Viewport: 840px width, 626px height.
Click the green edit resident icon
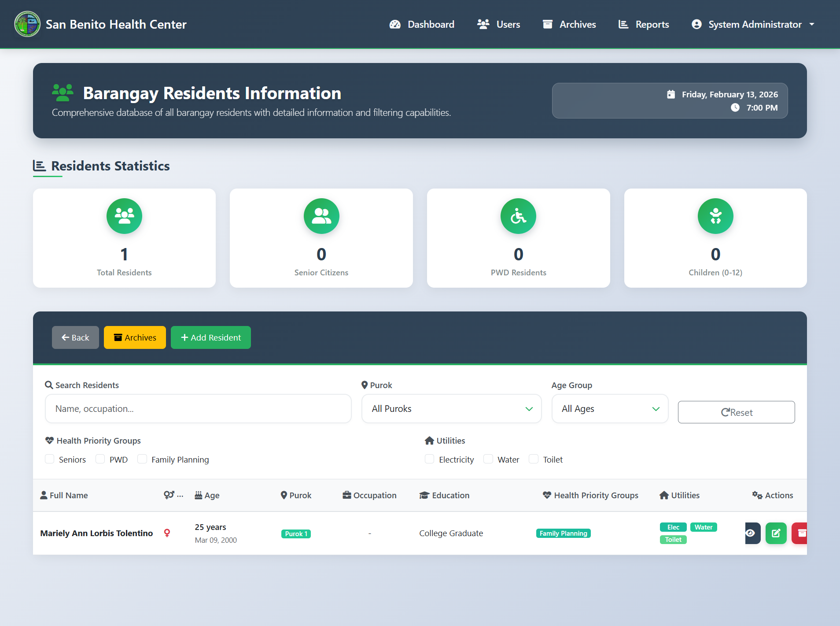[776, 533]
